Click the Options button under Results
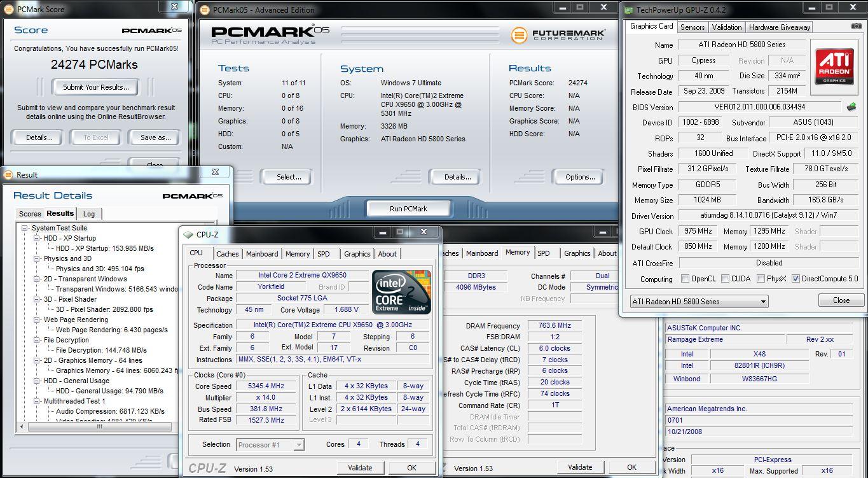The image size is (868, 478). pyautogui.click(x=580, y=177)
